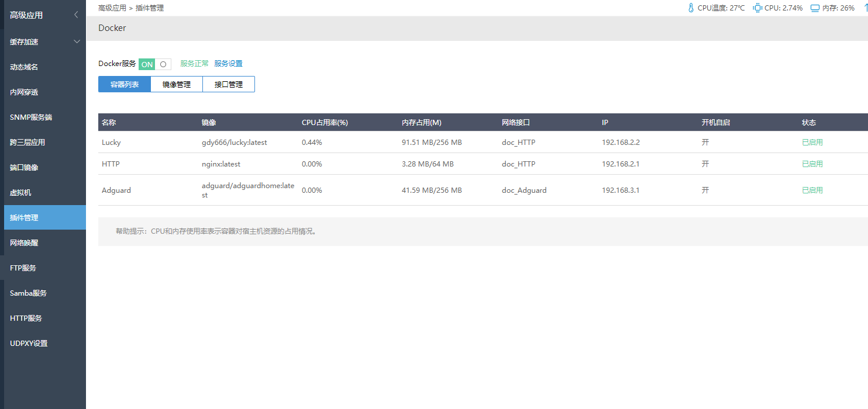
Task: Click 高级应用 in the breadcrumb
Action: click(112, 8)
